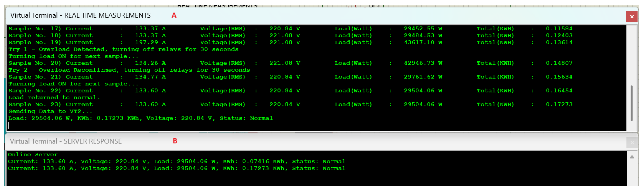Screen dimensions: 644x192
Task: Click the red letter A marker
Action: (174, 15)
